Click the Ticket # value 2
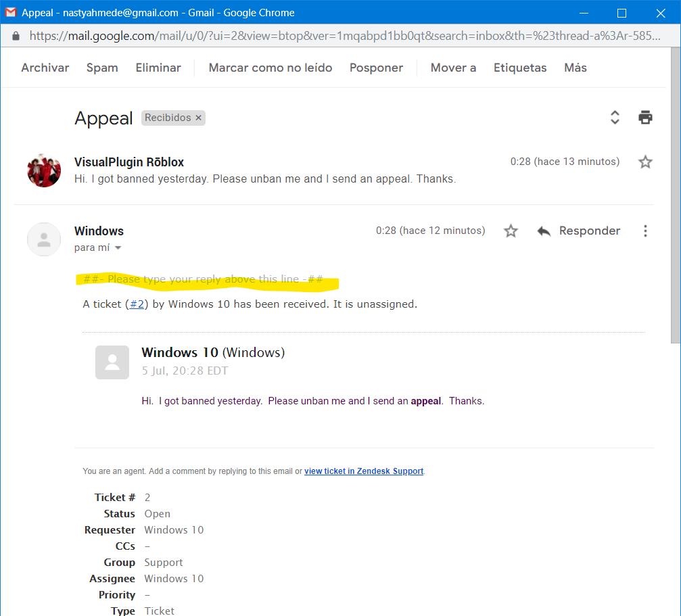The image size is (681, 616). pyautogui.click(x=147, y=498)
